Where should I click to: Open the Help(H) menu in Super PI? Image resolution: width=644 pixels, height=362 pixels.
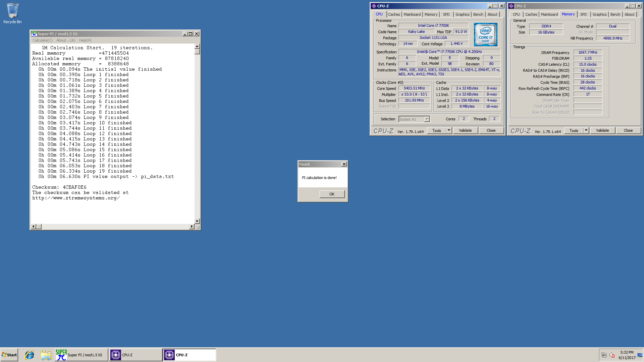pyautogui.click(x=85, y=40)
